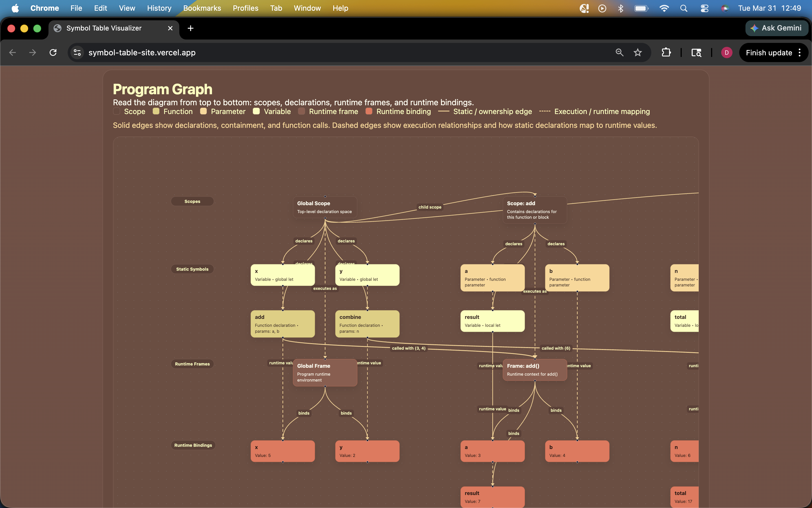
Task: Select the add function declaration node
Action: click(x=283, y=323)
